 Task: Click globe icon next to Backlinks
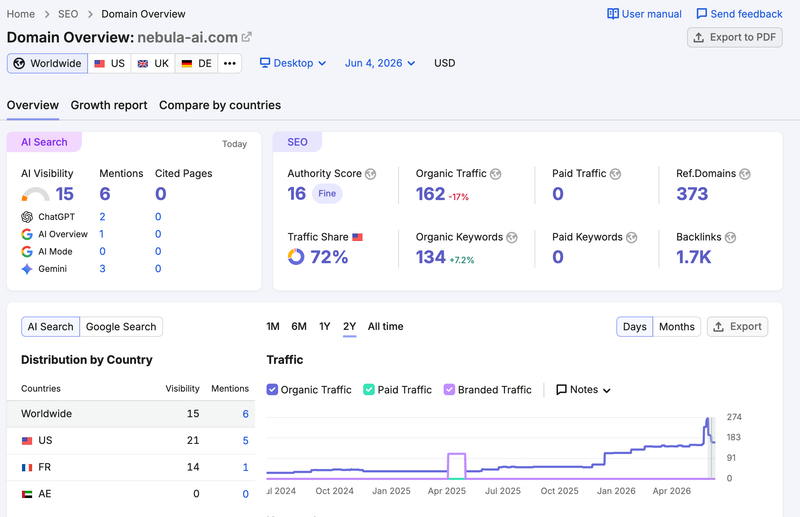(x=731, y=237)
